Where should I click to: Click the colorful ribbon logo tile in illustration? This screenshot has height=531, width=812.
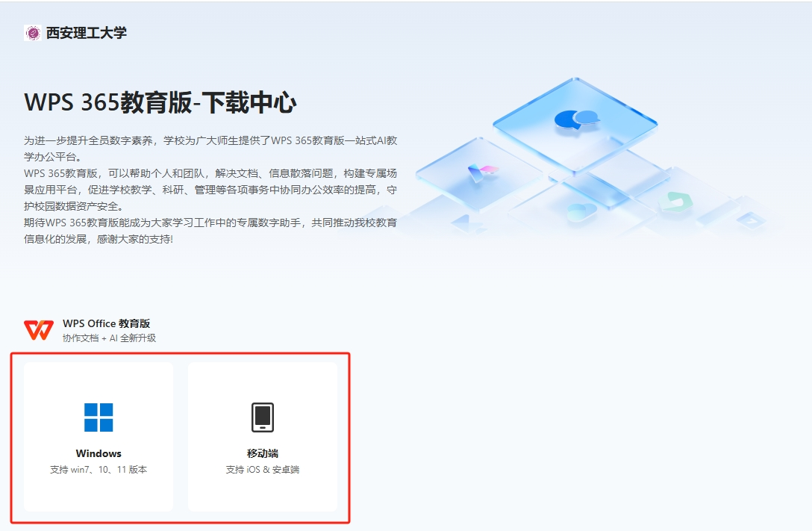(x=483, y=173)
